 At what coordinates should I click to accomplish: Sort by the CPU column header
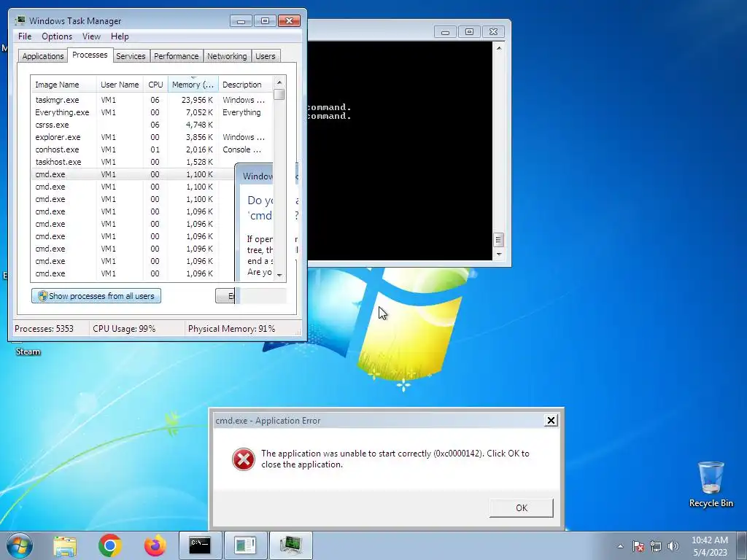click(x=155, y=85)
